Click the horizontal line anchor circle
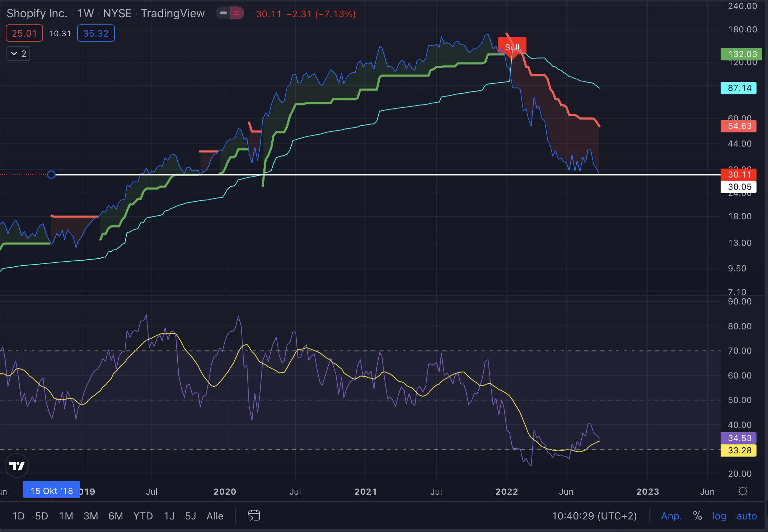 pos(51,175)
